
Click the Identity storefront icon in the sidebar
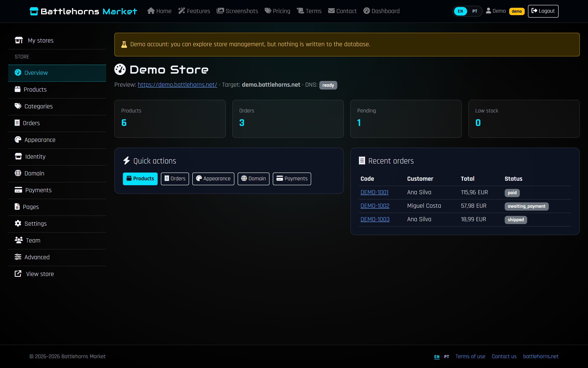coord(18,156)
